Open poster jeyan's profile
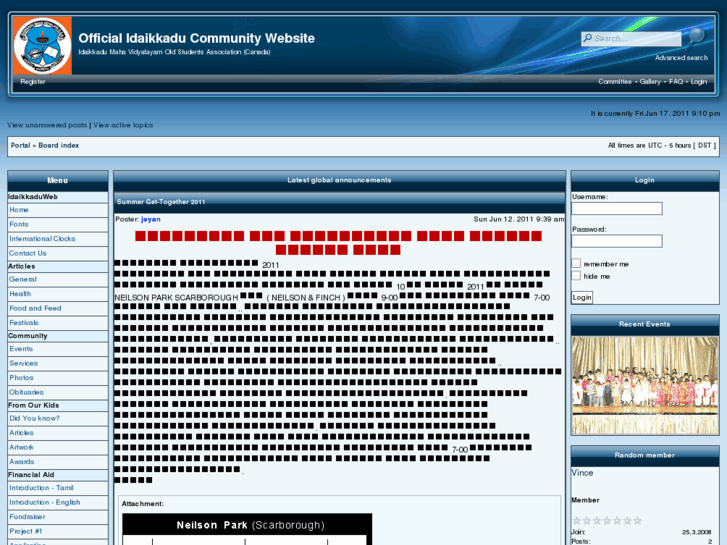Viewport: 727px width, 545px height. tap(151, 219)
